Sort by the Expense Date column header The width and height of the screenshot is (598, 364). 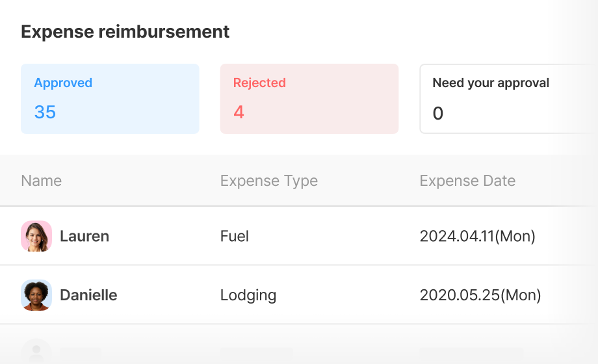(x=467, y=181)
